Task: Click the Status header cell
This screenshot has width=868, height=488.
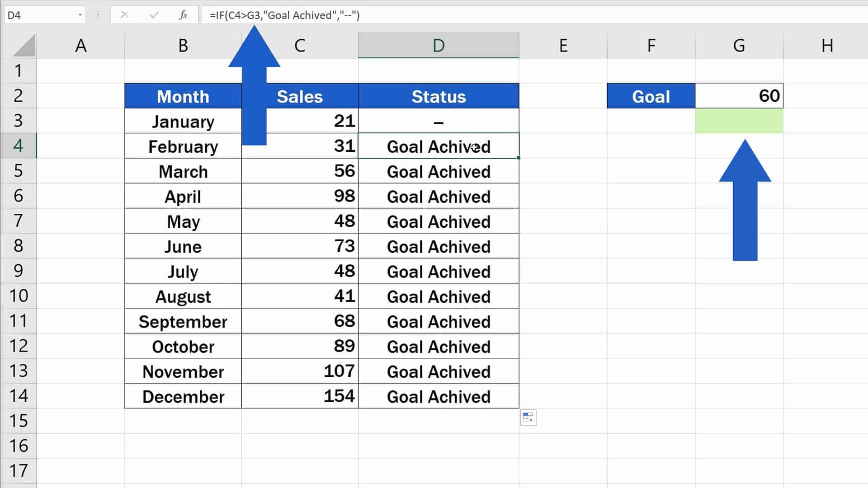Action: [438, 96]
